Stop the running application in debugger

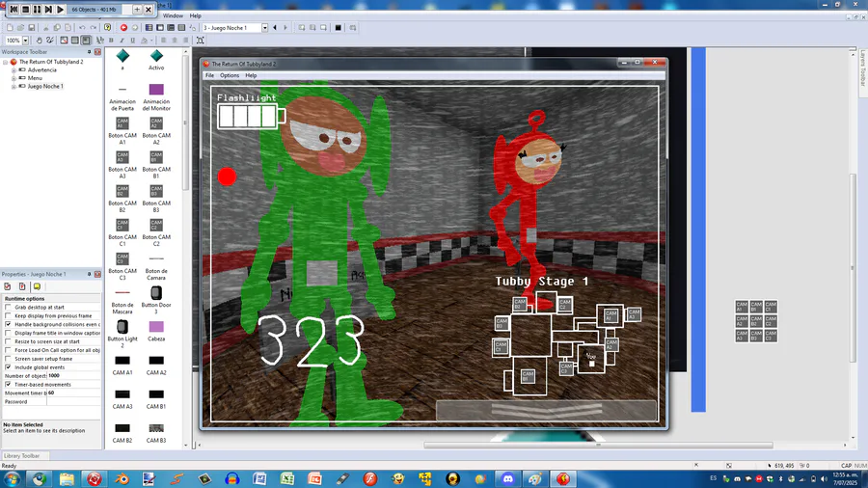coord(25,10)
